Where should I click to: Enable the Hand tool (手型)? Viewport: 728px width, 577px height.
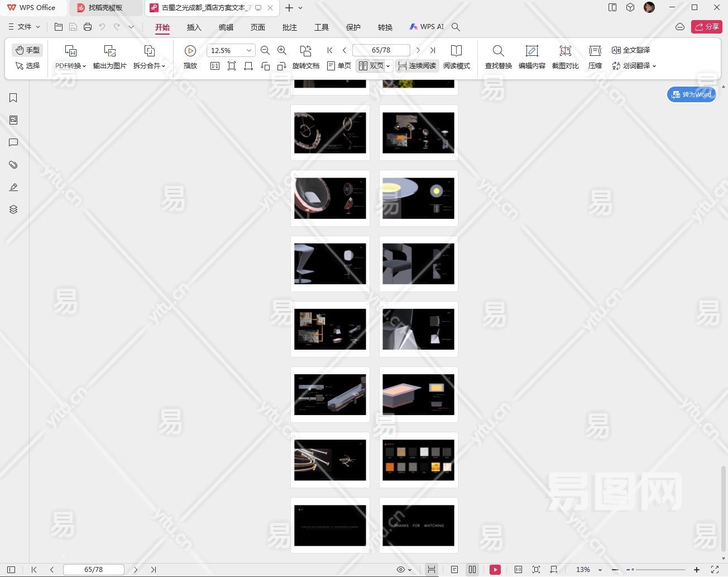tap(27, 50)
